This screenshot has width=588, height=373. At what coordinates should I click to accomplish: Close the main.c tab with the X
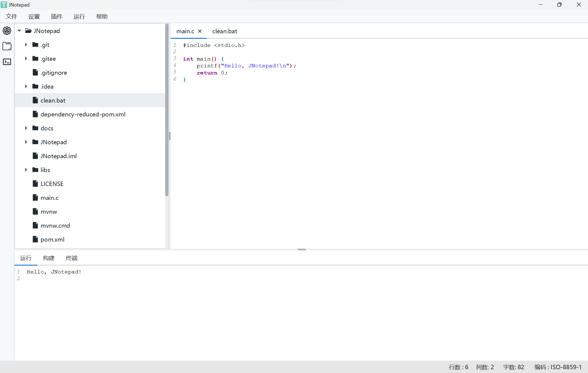coord(200,31)
